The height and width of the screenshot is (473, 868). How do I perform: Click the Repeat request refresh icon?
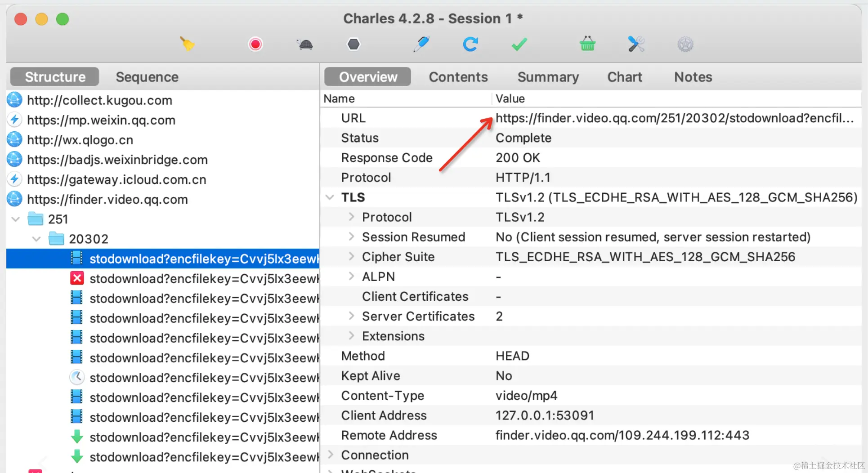tap(470, 44)
